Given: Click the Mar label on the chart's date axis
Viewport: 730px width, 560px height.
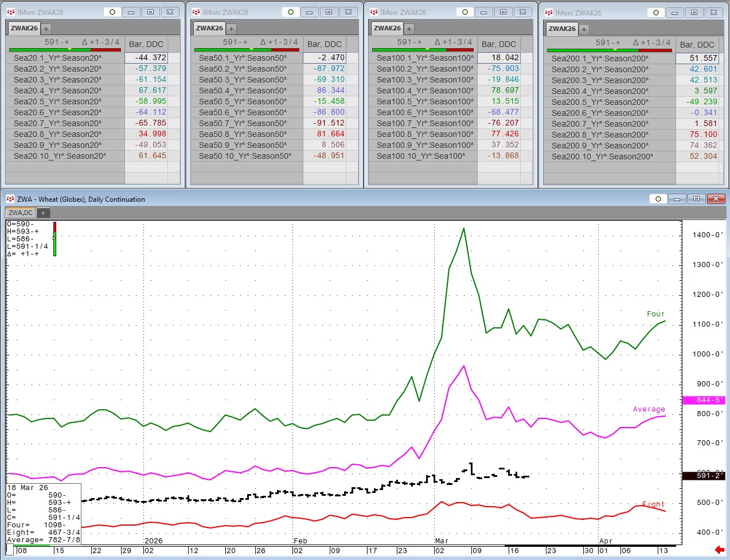Looking at the screenshot, I should tap(442, 541).
